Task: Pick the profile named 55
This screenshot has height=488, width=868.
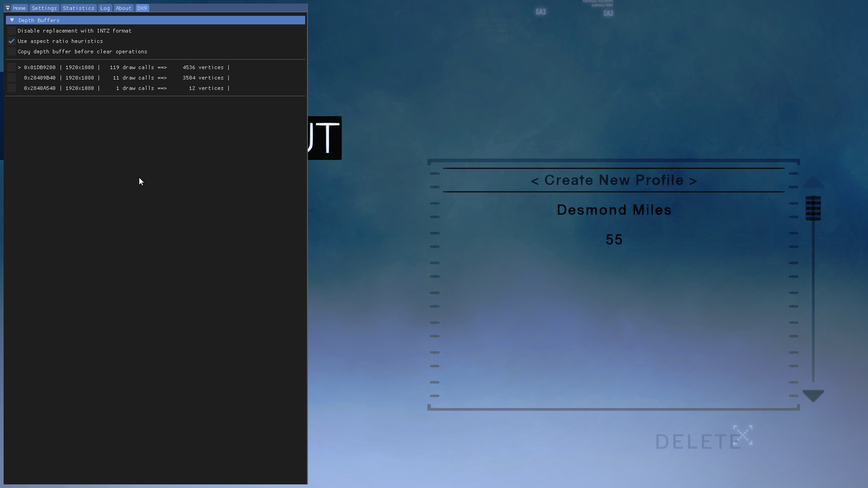Action: [x=614, y=239]
